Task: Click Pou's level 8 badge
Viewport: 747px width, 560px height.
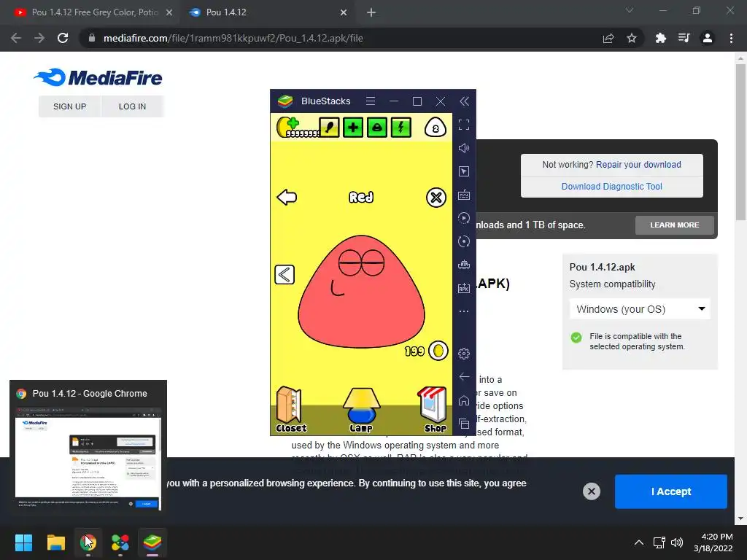Action: [435, 128]
